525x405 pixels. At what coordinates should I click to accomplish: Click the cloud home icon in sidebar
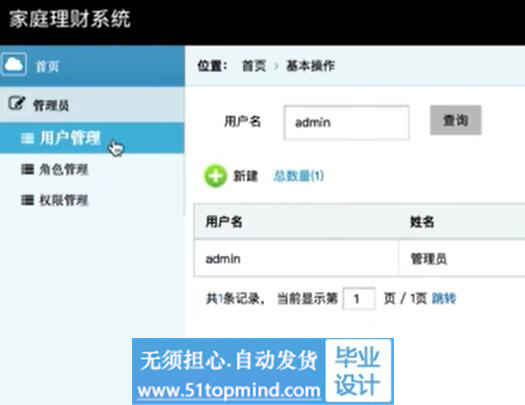[x=14, y=64]
